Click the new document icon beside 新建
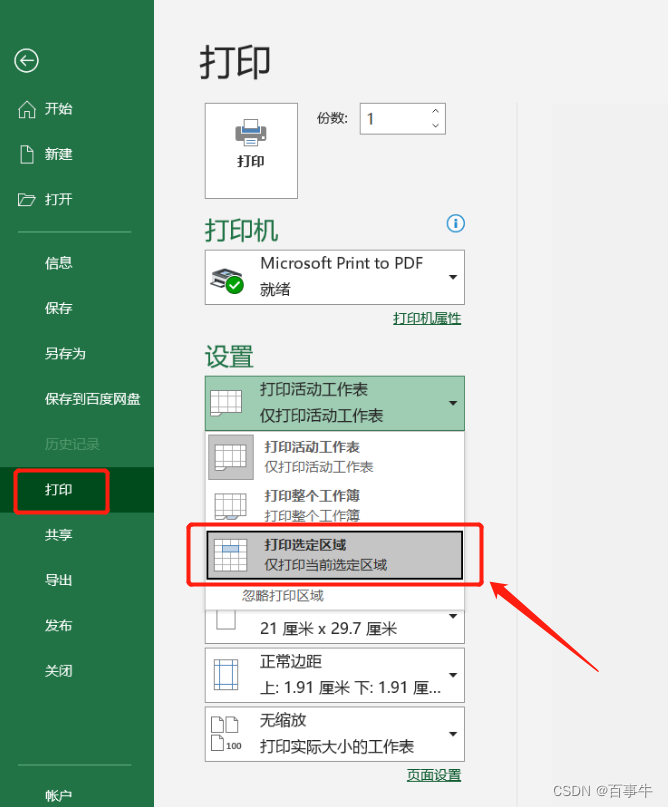Screen dimensions: 668x807 27,154
